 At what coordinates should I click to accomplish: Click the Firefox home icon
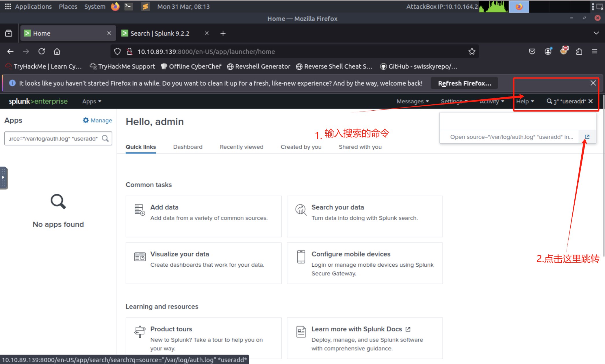point(57,51)
